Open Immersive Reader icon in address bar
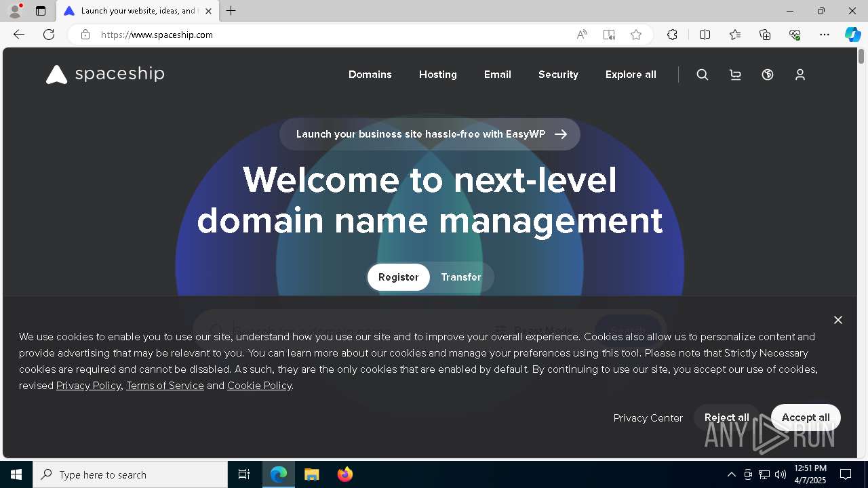 click(x=609, y=35)
